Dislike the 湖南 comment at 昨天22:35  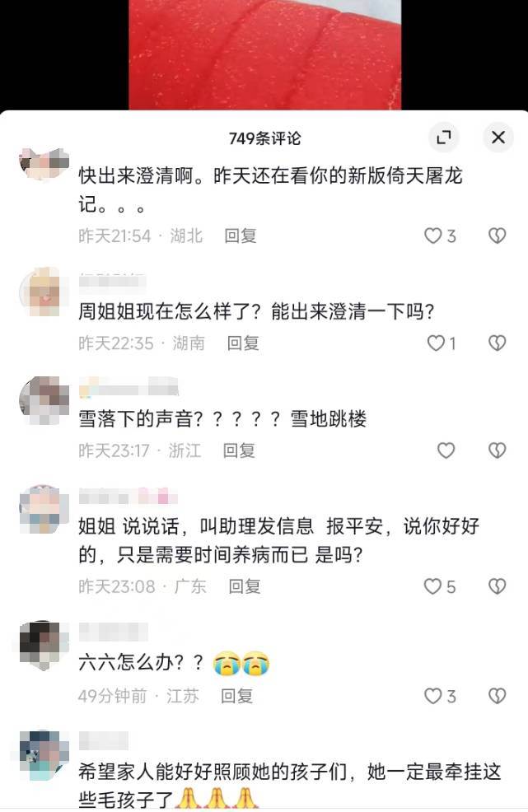click(497, 343)
